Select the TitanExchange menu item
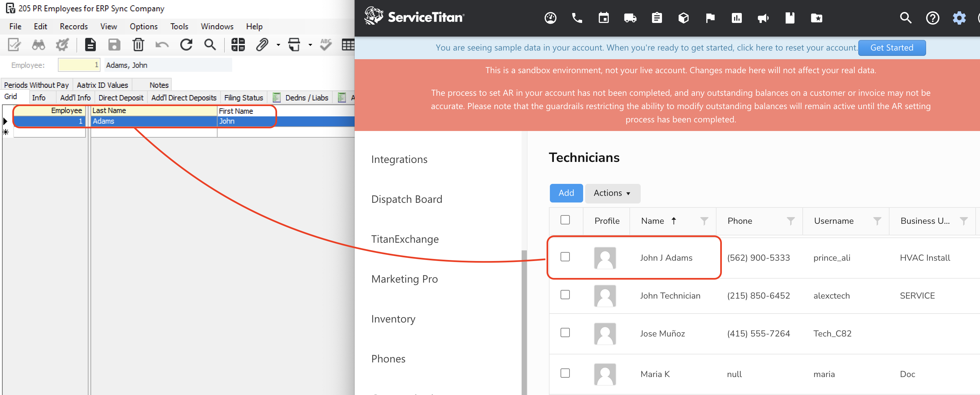Image resolution: width=980 pixels, height=395 pixels. click(x=406, y=239)
